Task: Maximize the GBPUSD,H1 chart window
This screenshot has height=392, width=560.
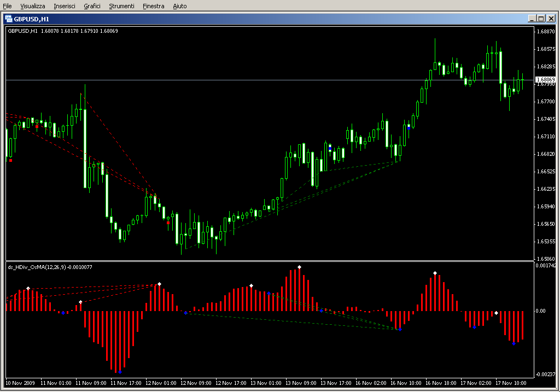Action: 541,19
